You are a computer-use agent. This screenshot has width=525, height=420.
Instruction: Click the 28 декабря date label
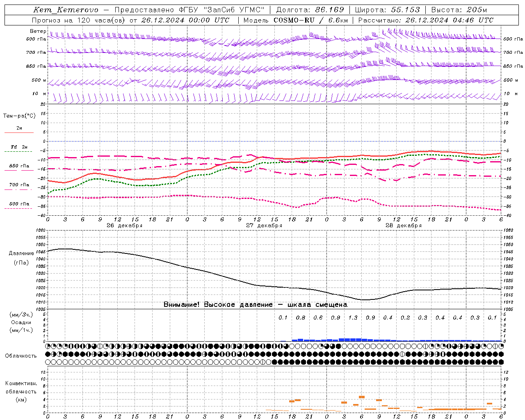coord(403,226)
